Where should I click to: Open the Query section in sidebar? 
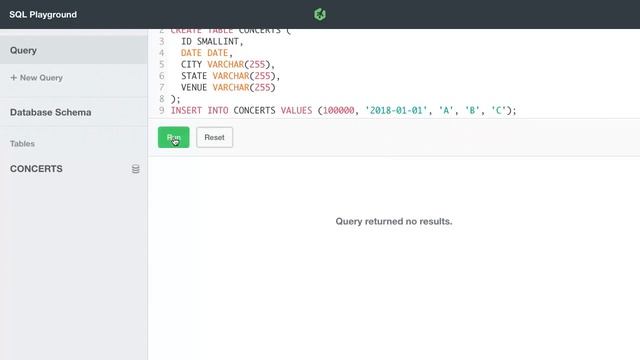click(x=73, y=50)
